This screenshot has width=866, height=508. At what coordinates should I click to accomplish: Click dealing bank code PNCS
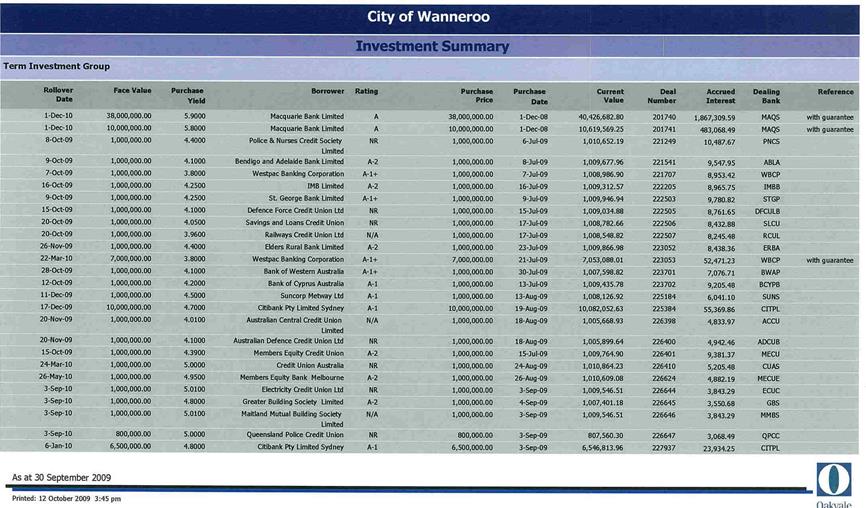click(x=770, y=141)
